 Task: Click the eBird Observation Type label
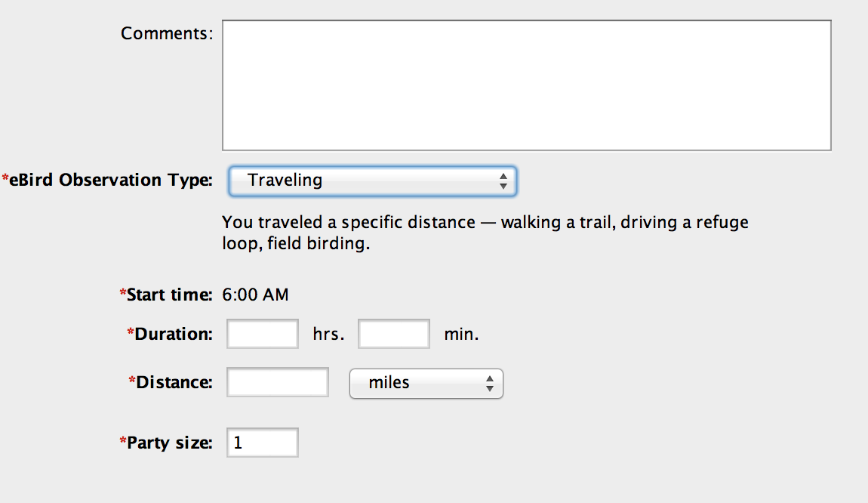(x=111, y=180)
